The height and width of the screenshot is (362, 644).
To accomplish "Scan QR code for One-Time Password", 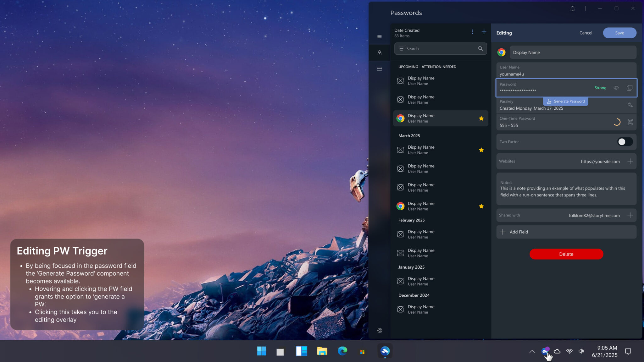I will click(630, 122).
